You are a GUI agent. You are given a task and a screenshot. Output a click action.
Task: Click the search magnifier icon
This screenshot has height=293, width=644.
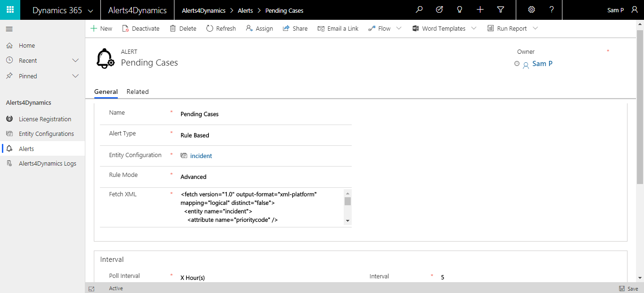(419, 10)
